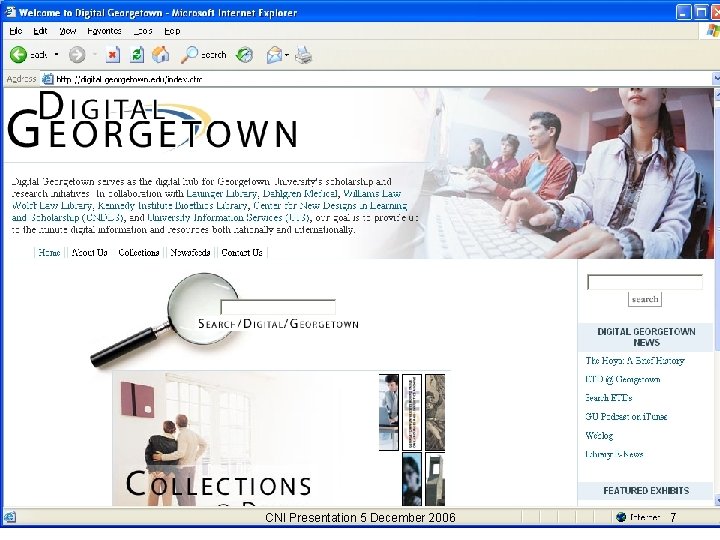This screenshot has height=540, width=720.
Task: Click the Lauinger Library link
Action: point(222,193)
